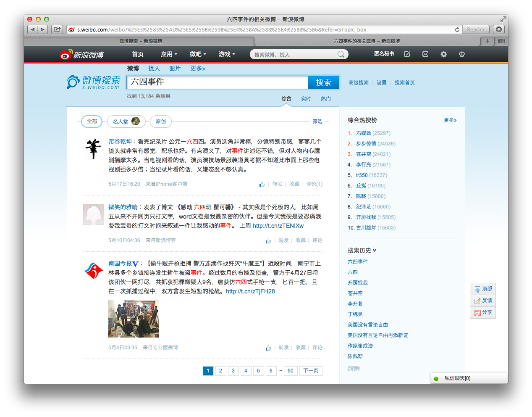
Task: Click 帘卷乾坤 avatar image
Action: click(x=94, y=148)
